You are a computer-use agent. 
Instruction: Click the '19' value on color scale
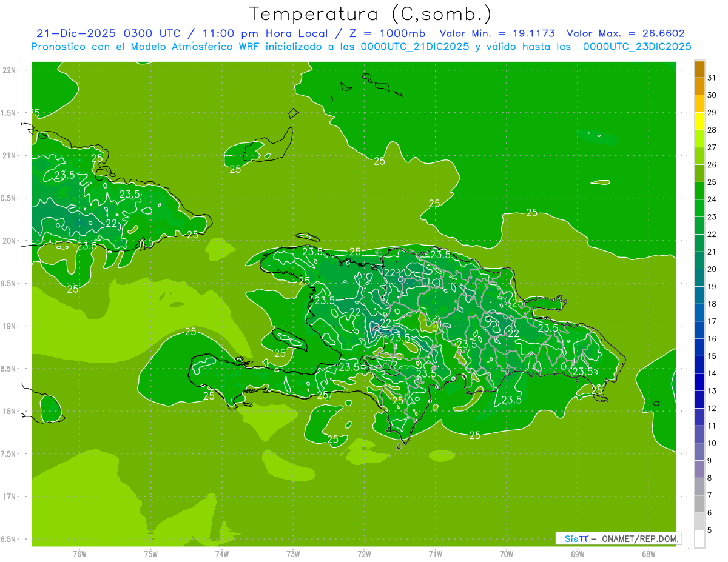point(712,286)
